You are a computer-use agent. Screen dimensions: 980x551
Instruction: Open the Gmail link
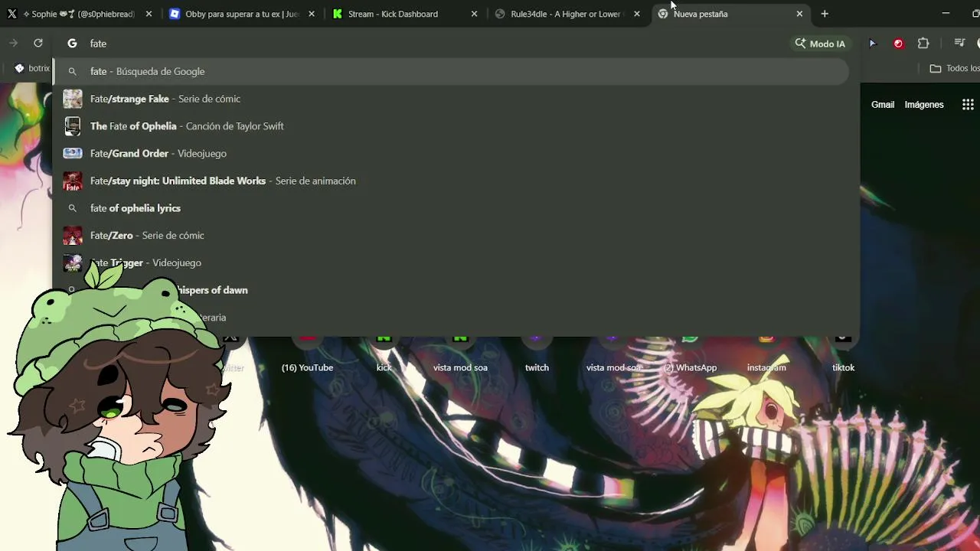[883, 105]
